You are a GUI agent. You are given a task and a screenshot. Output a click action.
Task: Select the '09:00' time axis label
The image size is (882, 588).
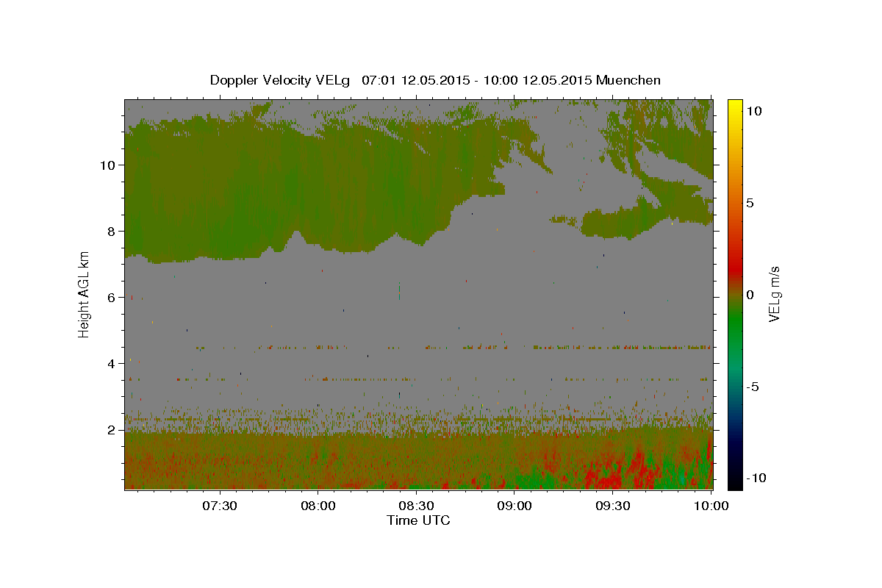coord(514,506)
